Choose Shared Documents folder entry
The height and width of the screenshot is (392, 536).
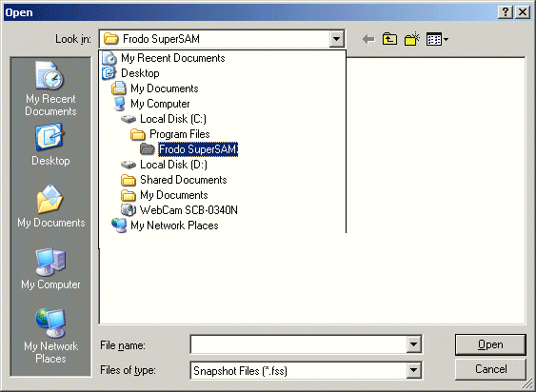pos(173,180)
